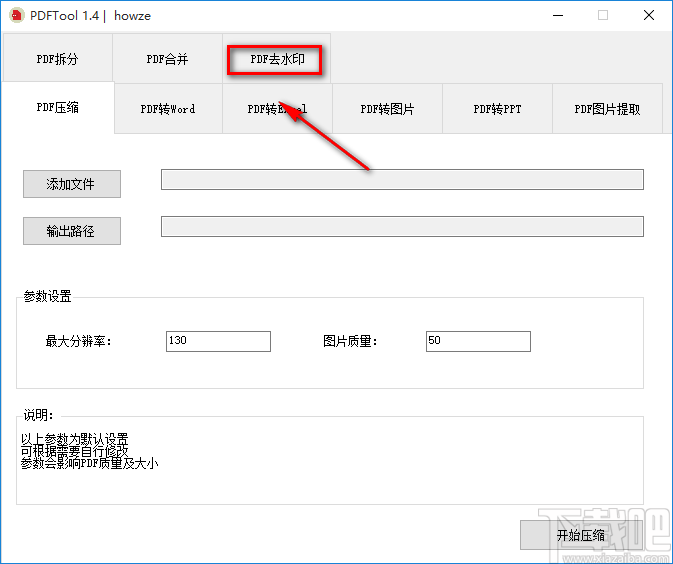Screen dimensions: 673x564
Task: Click the 最大分辨率 label
Action: [x=79, y=342]
